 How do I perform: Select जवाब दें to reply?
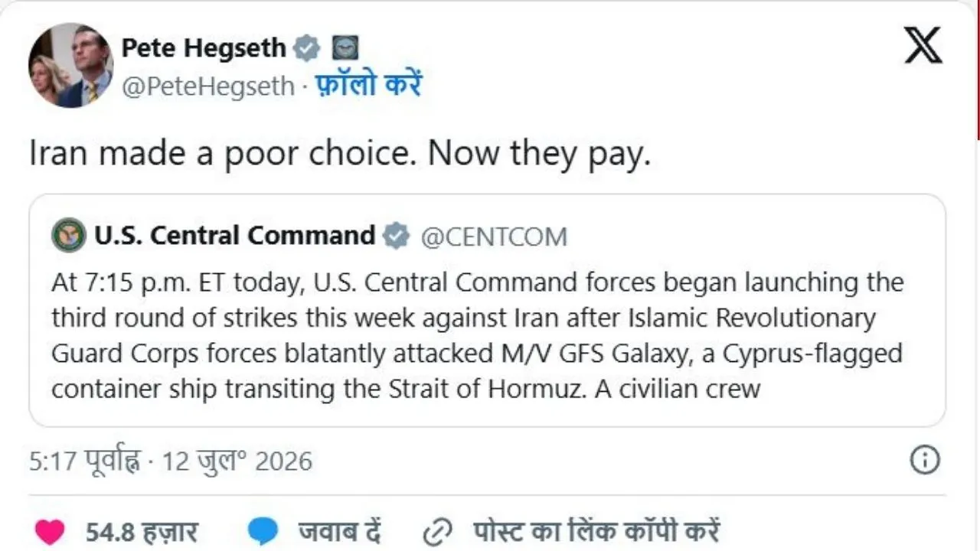[340, 531]
